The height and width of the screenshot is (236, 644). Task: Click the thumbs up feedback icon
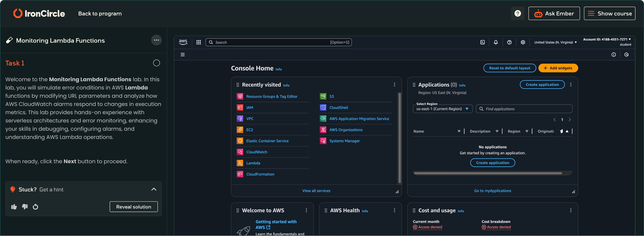point(14,207)
